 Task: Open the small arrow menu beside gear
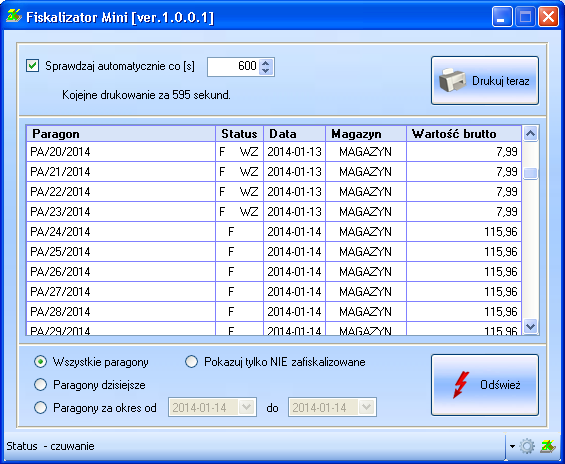tap(512, 446)
